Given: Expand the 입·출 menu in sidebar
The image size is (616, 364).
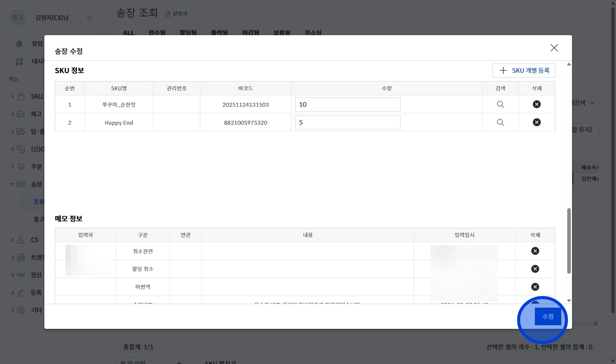Looking at the screenshot, I should pyautogui.click(x=13, y=131).
